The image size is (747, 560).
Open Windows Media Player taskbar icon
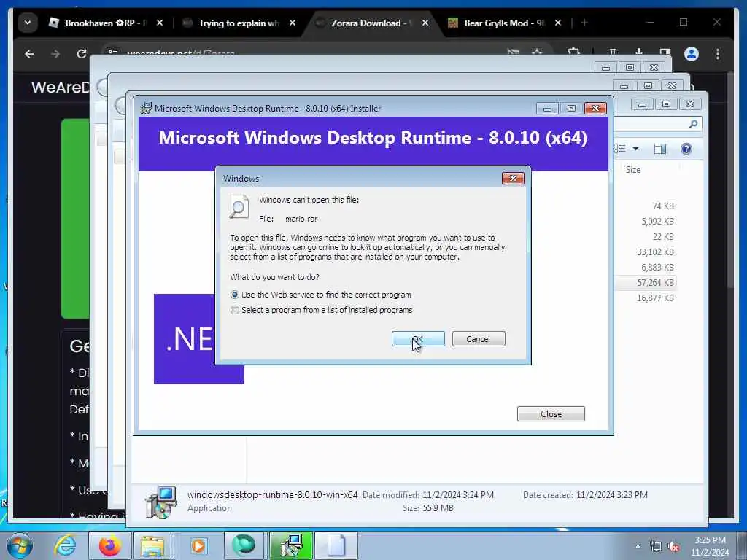pyautogui.click(x=198, y=545)
